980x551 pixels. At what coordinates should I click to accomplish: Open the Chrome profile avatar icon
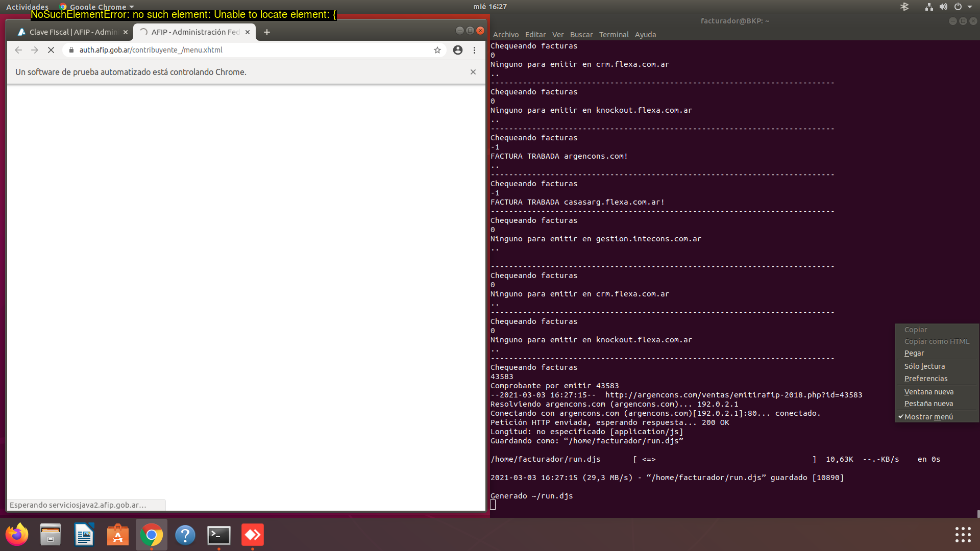click(458, 50)
